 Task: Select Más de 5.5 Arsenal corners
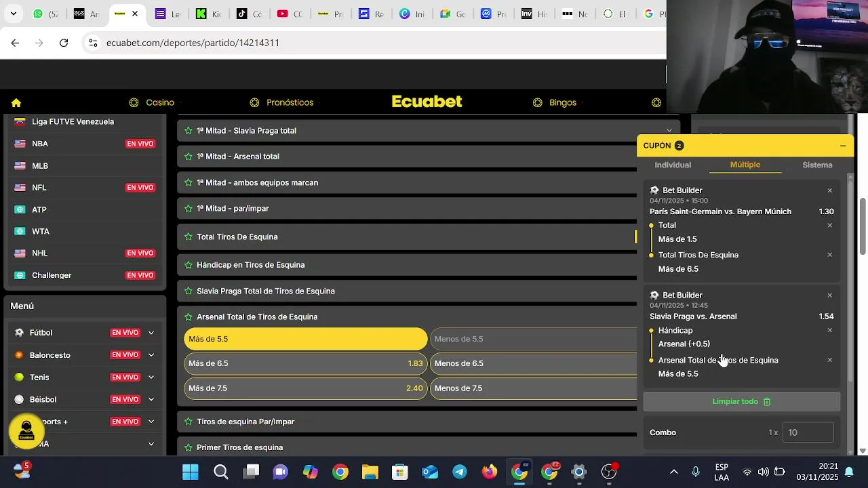306,339
